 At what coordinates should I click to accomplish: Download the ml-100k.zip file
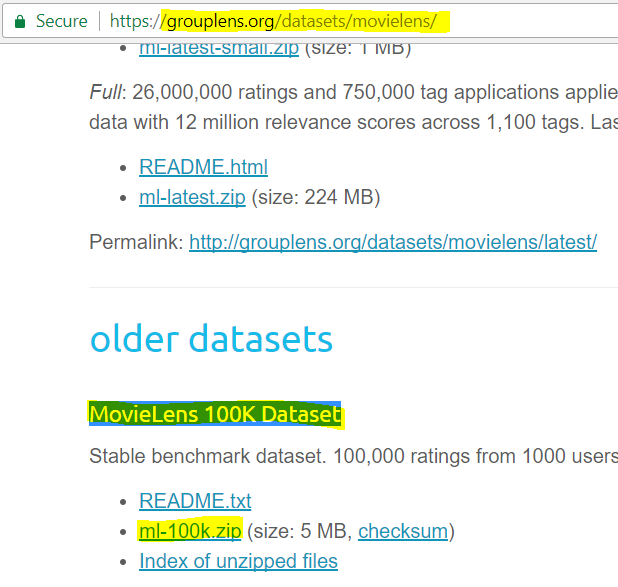point(190,531)
